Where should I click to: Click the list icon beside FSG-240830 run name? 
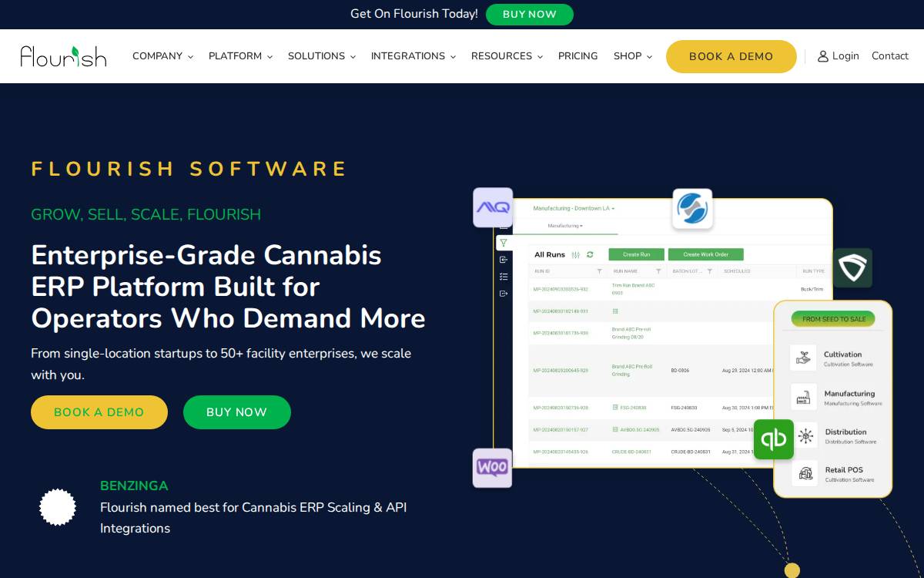pos(615,407)
